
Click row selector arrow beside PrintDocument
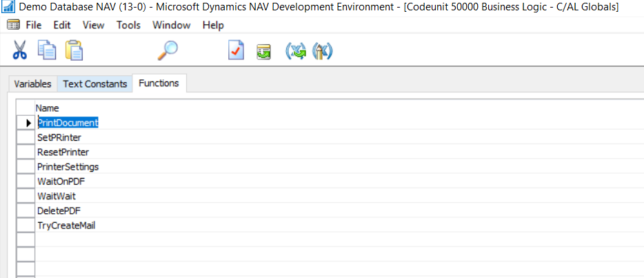[26, 122]
